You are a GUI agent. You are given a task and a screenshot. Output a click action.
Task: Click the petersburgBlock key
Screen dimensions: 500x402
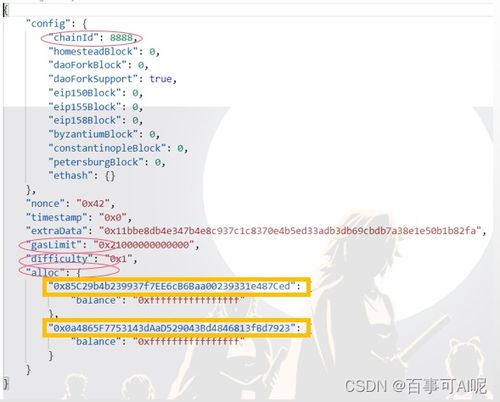96,162
